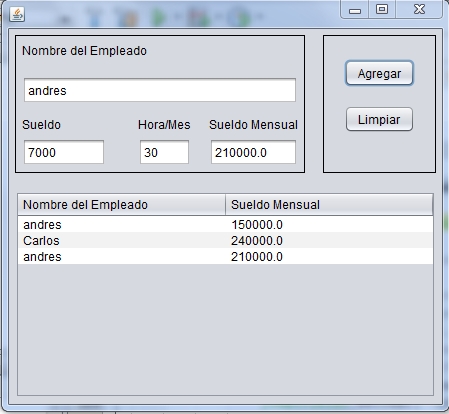The height and width of the screenshot is (414, 449).
Task: Select the last andres row in table
Action: pos(226,256)
